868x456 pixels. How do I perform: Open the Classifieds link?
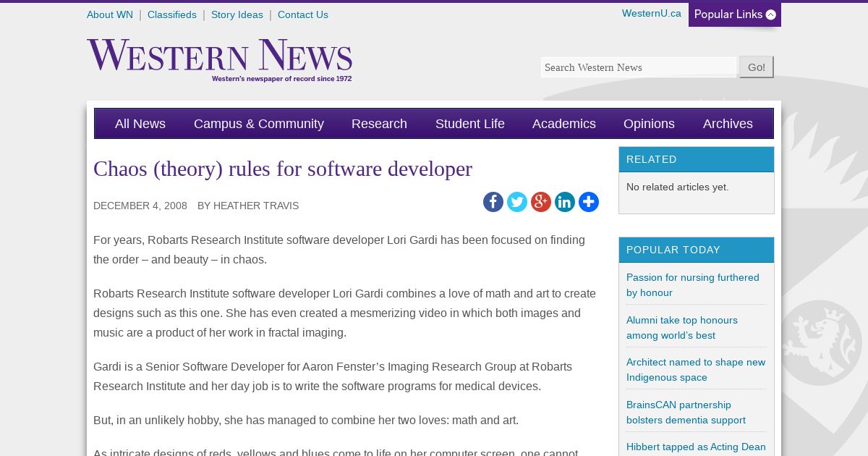pyautogui.click(x=172, y=14)
